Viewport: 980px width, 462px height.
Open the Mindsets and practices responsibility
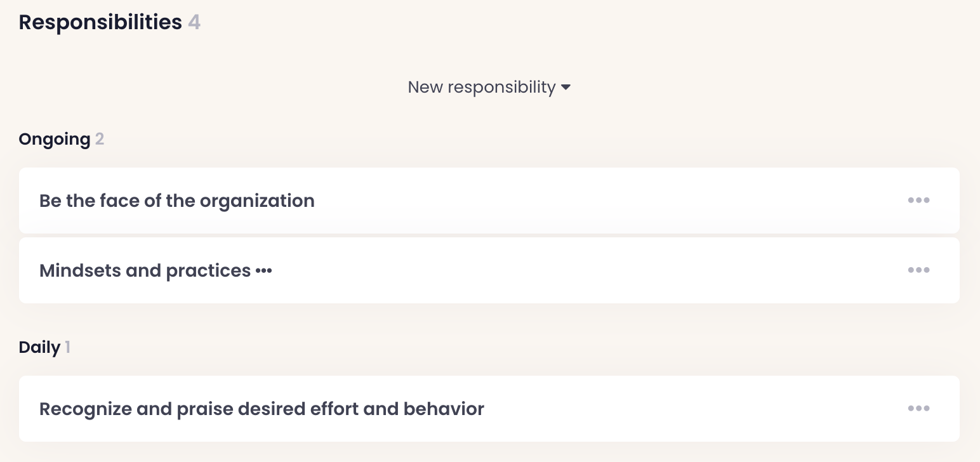click(x=145, y=271)
